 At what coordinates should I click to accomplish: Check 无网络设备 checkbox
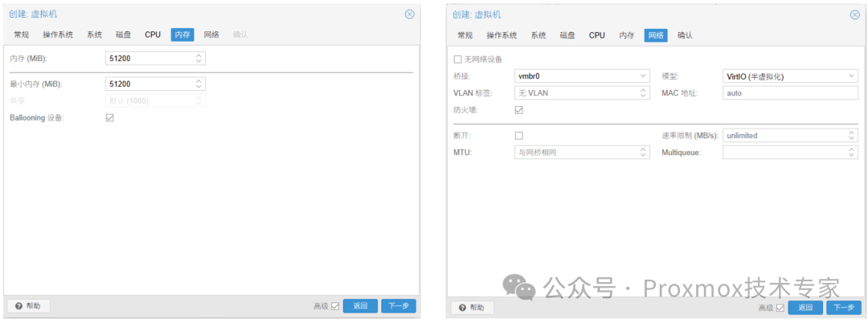tap(458, 59)
